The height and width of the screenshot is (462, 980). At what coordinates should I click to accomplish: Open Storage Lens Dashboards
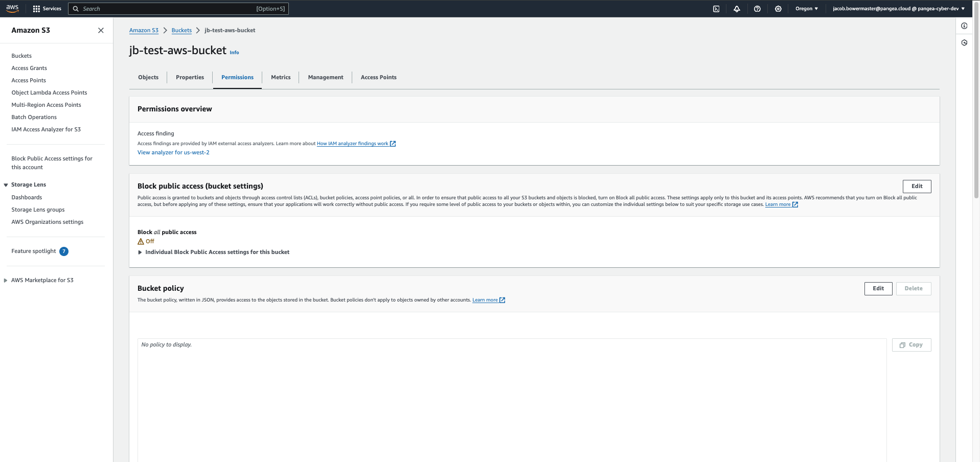click(x=27, y=198)
